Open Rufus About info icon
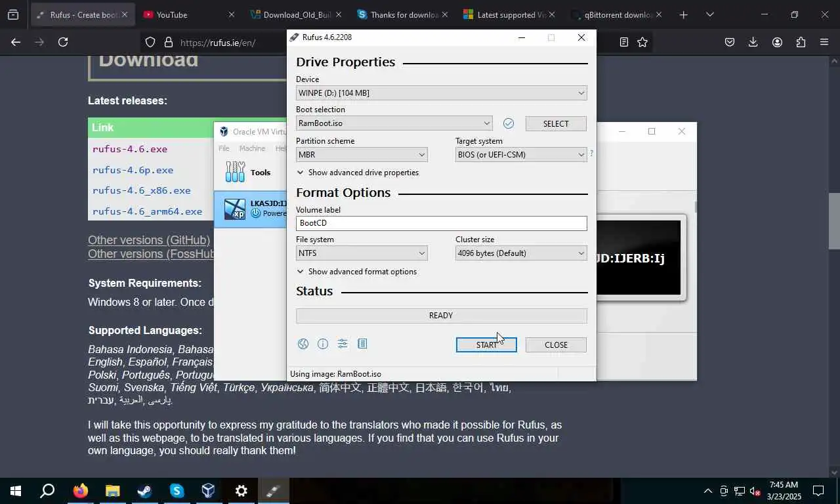 pyautogui.click(x=323, y=344)
